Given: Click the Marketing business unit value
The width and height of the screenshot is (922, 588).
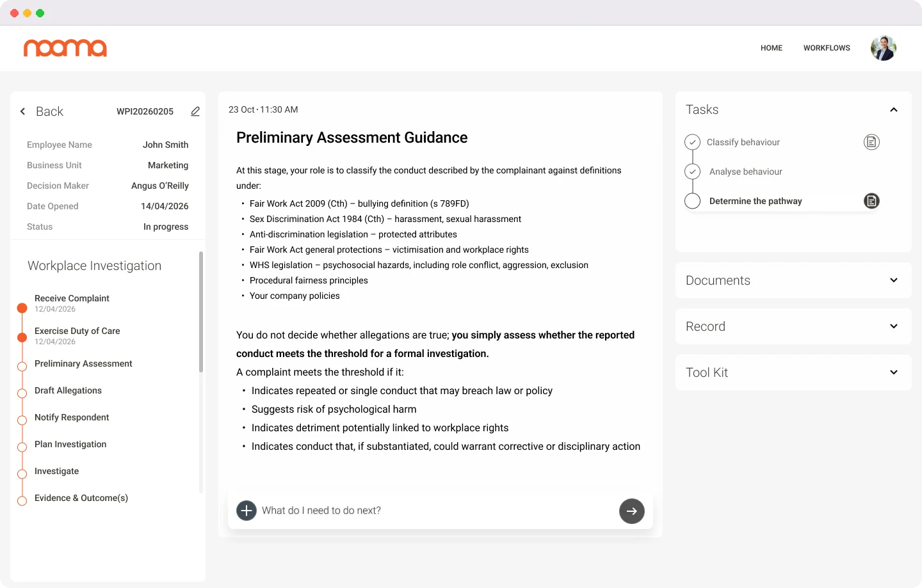Looking at the screenshot, I should (168, 165).
